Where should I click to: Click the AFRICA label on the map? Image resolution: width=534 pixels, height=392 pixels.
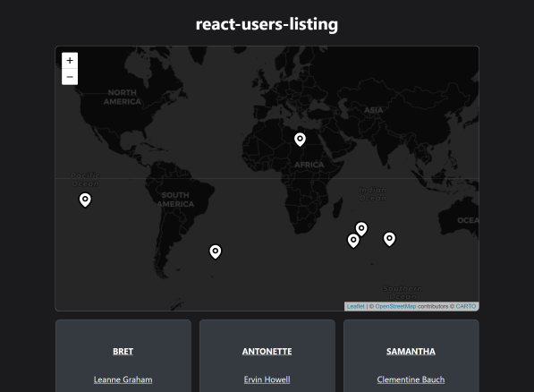pyautogui.click(x=309, y=165)
